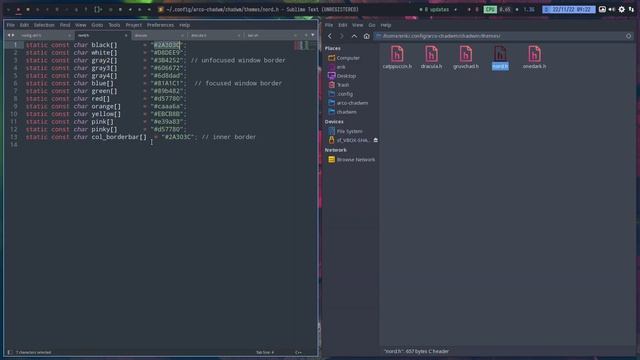The height and width of the screenshot is (360, 640).
Task: Go to home folder in file manager
Action: click(x=367, y=36)
